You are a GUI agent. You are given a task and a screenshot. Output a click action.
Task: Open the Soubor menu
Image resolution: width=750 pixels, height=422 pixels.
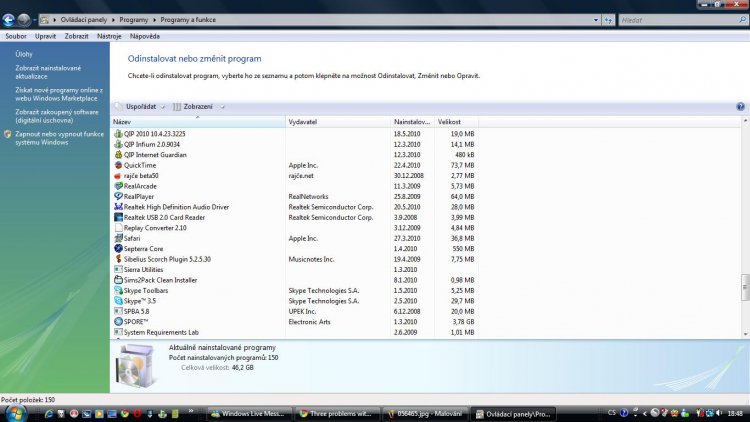pyautogui.click(x=16, y=36)
